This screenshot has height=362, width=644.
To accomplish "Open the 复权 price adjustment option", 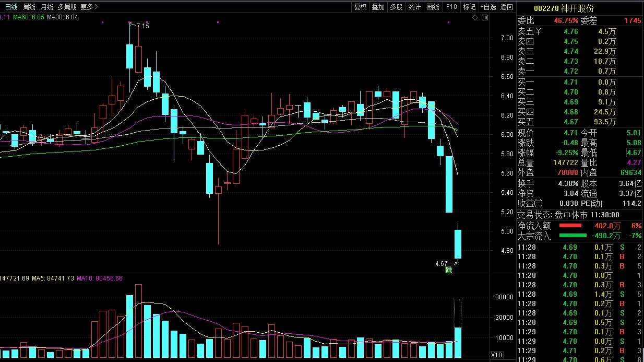I will point(360,7).
